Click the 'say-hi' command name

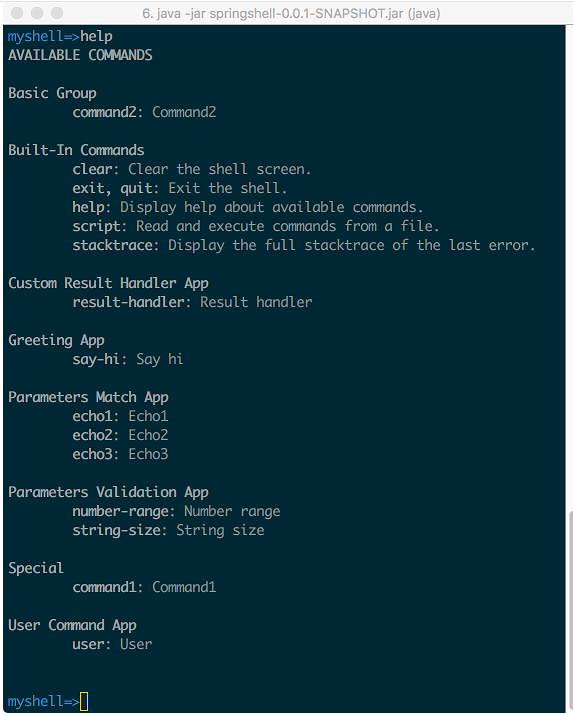tap(96, 359)
